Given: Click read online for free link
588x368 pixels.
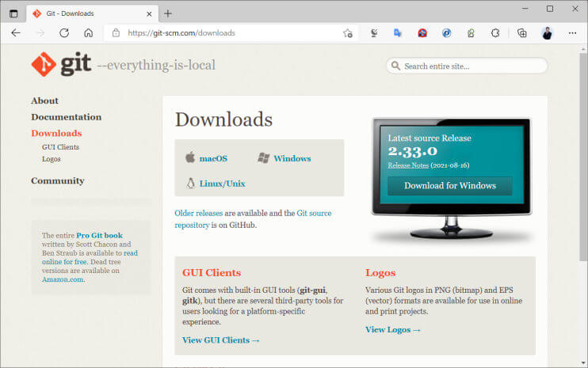Looking at the screenshot, I should (64, 262).
